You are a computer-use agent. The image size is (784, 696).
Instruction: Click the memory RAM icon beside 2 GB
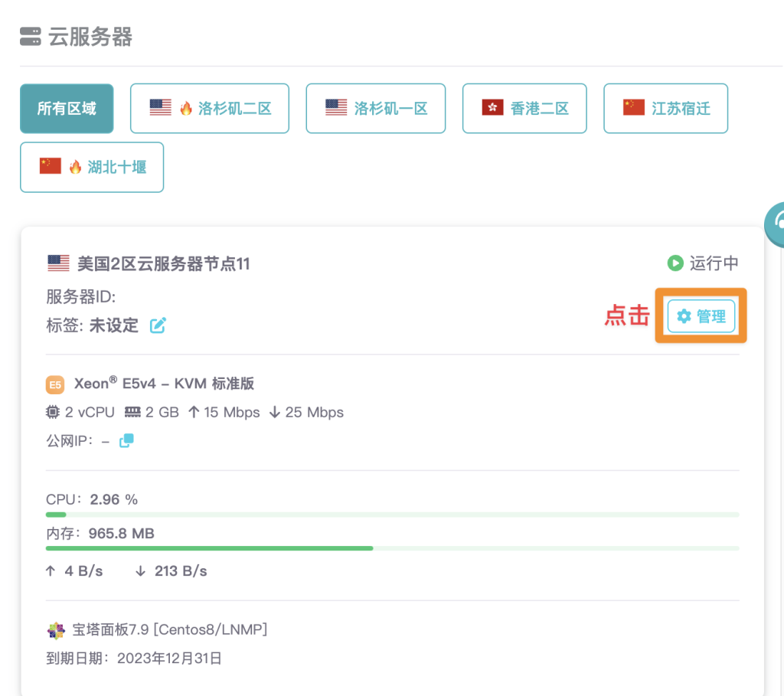coord(132,412)
